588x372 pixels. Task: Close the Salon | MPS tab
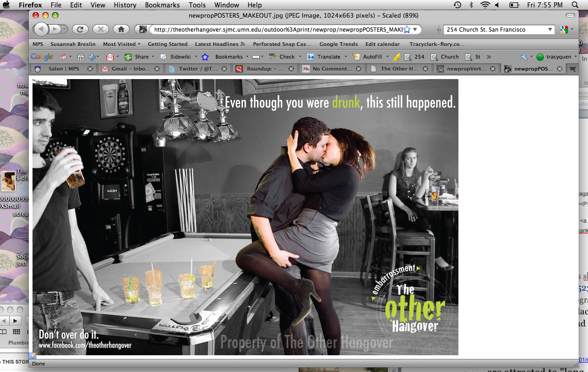(x=90, y=69)
